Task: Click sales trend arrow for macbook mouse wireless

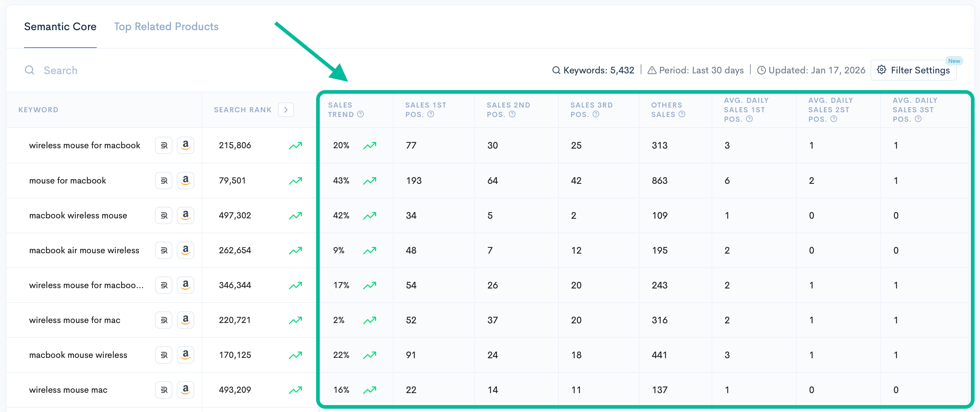Action: [x=369, y=355]
